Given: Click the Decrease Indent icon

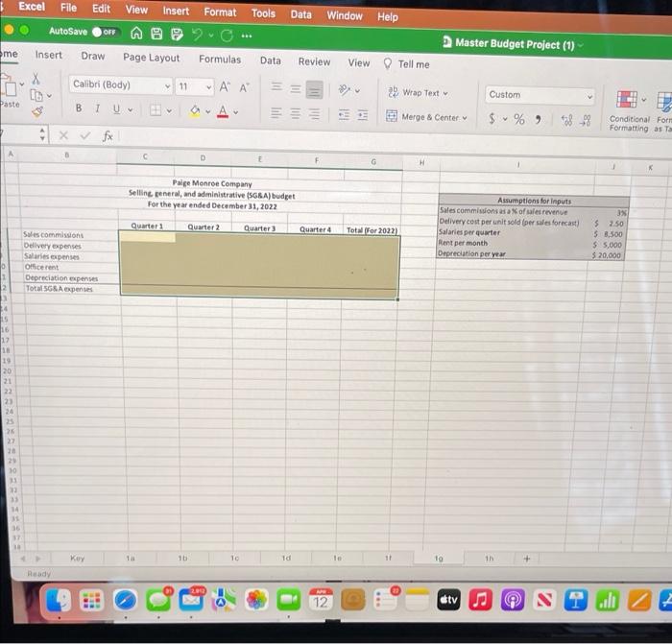Looking at the screenshot, I should (344, 114).
